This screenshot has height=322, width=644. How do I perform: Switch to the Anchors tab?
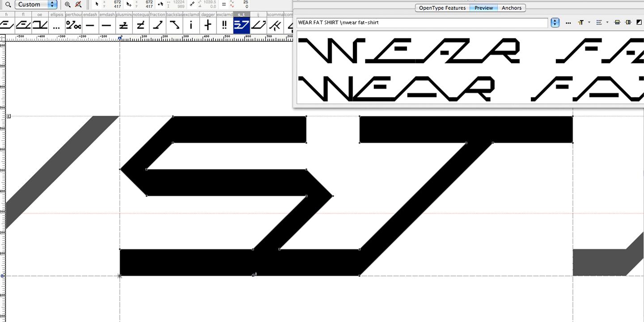click(511, 8)
